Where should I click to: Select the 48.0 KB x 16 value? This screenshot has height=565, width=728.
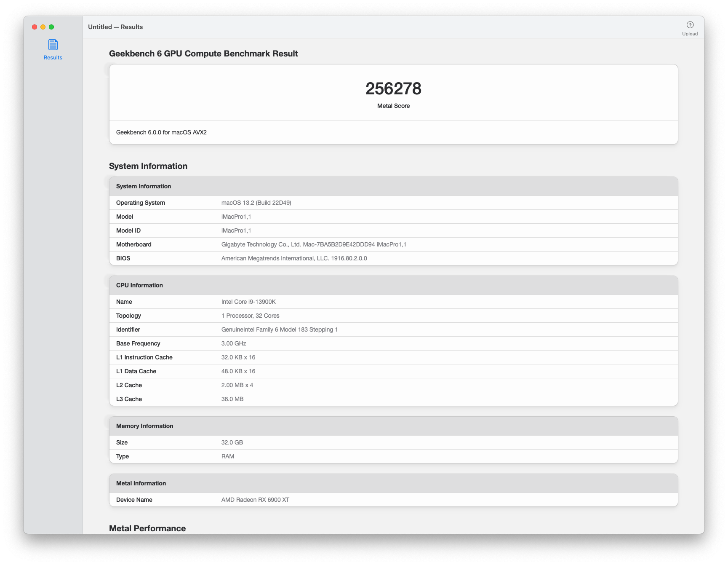coord(238,371)
